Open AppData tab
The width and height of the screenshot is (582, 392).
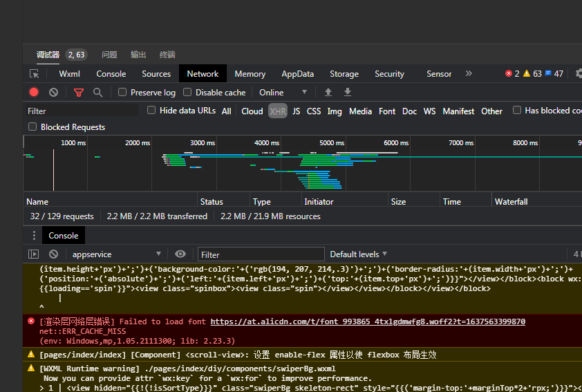298,74
